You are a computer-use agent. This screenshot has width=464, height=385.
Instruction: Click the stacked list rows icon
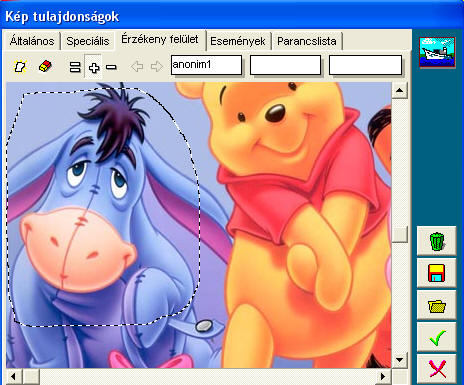[x=75, y=67]
